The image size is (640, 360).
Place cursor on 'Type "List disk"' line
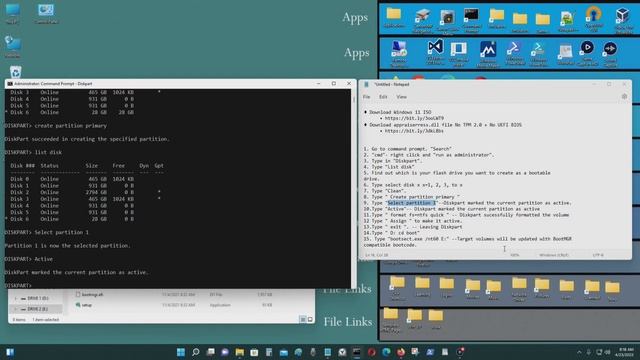tap(389, 167)
